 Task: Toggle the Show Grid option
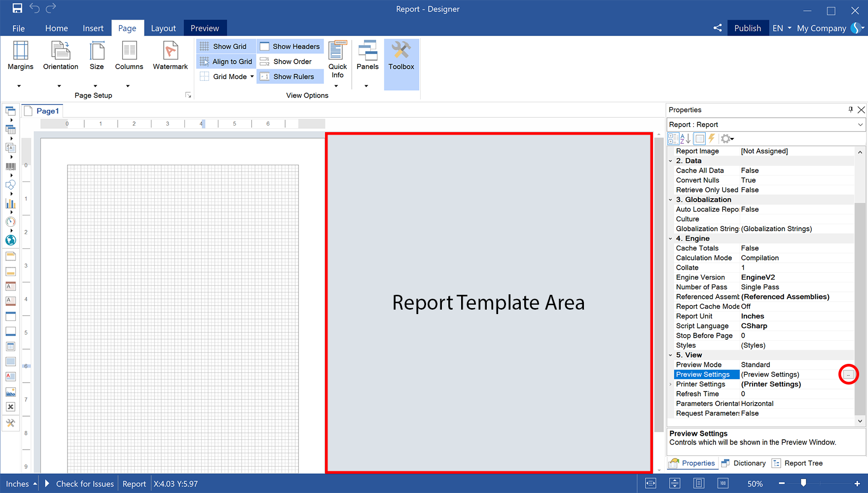[225, 46]
